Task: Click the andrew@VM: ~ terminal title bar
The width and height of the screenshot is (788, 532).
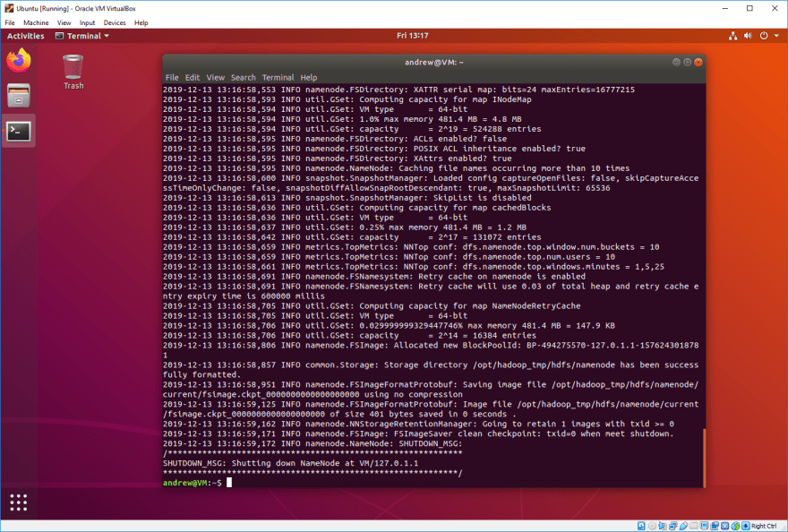Action: click(x=433, y=63)
